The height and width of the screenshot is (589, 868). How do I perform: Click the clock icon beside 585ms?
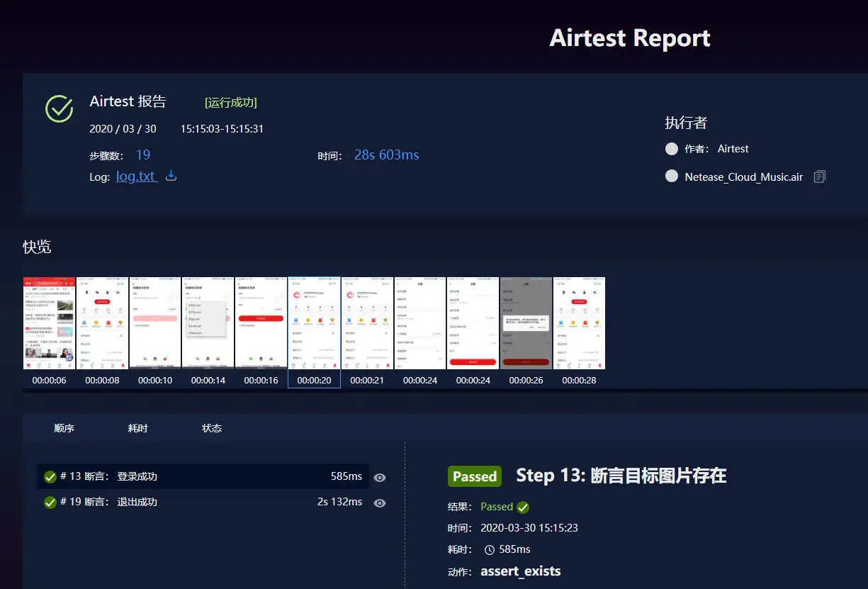click(x=490, y=549)
